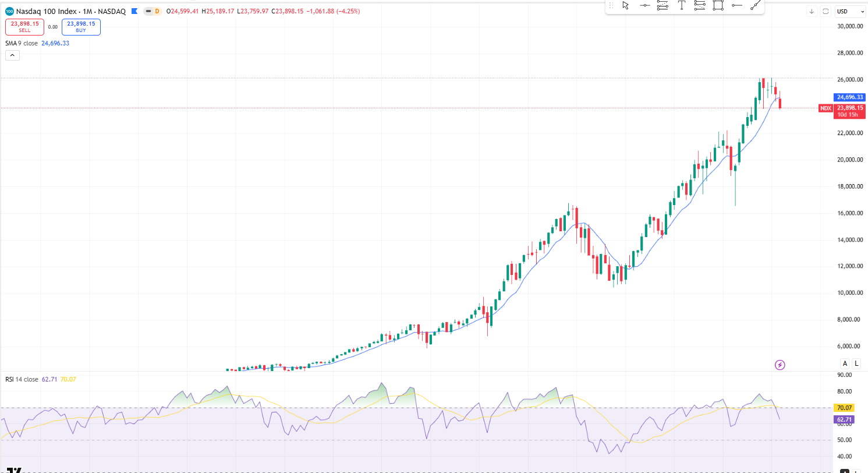The width and height of the screenshot is (868, 473).
Task: Click the purple lightning bolt icon on the chart
Action: [x=780, y=363]
